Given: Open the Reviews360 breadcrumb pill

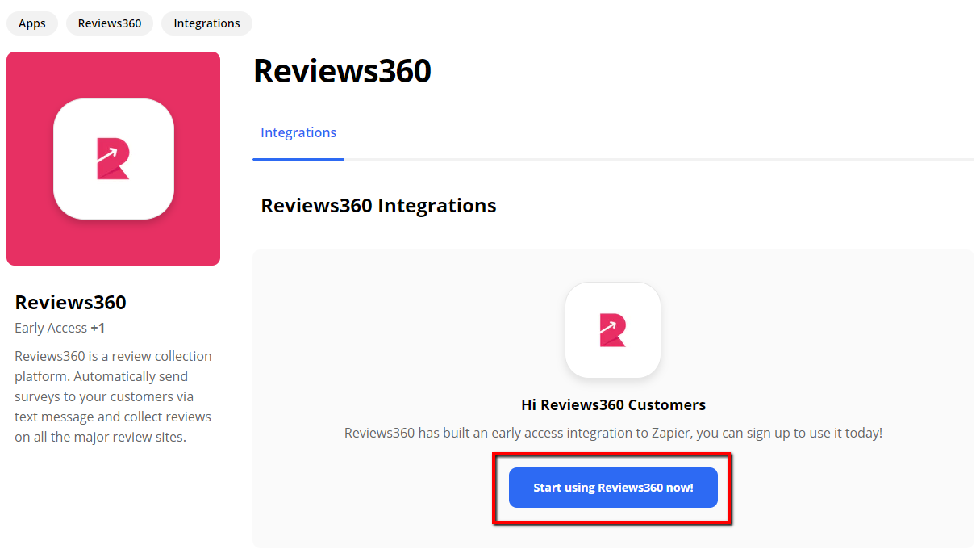Looking at the screenshot, I should click(110, 23).
